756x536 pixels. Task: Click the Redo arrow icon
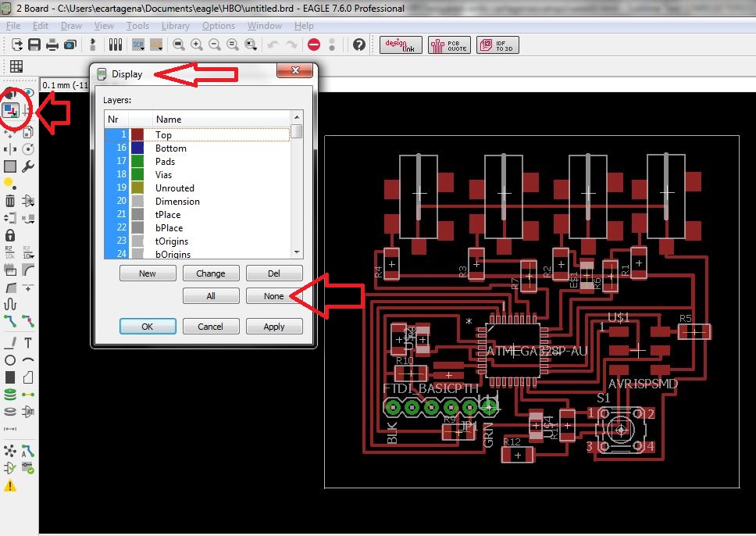(x=291, y=45)
